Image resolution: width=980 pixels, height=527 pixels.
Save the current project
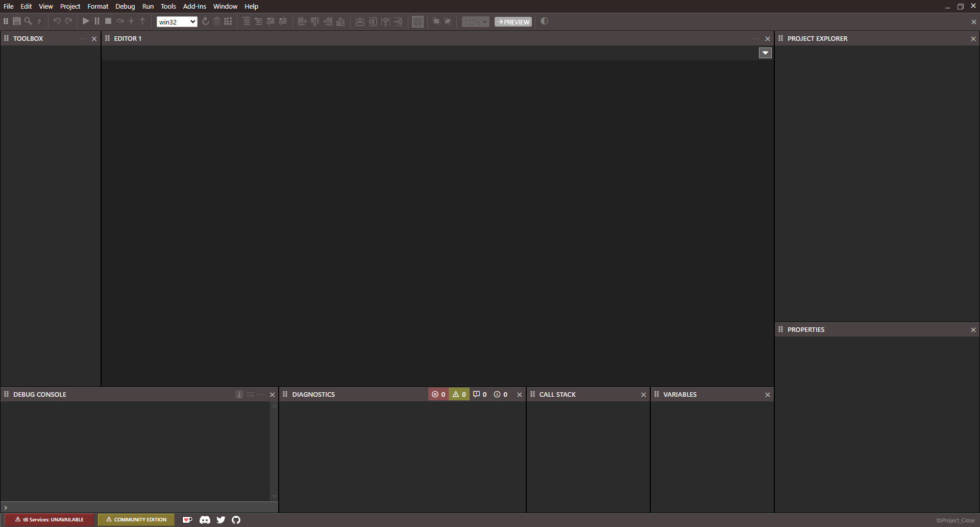pyautogui.click(x=17, y=21)
